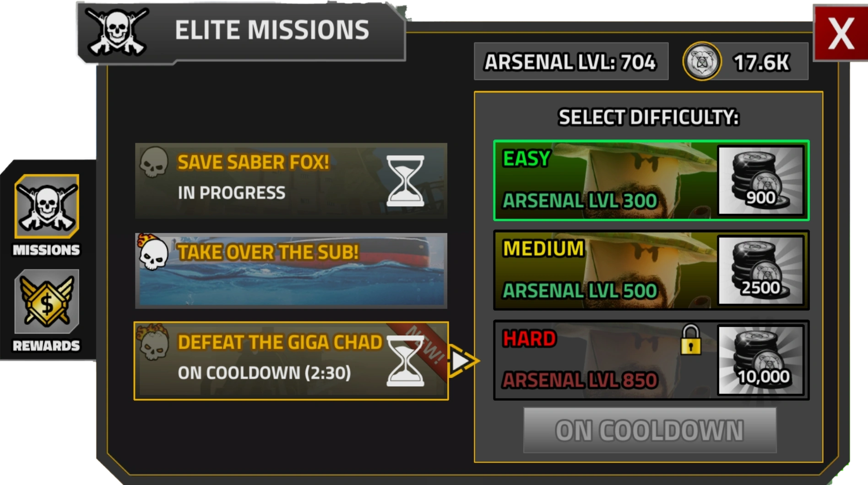Click the arrow pointer beside Giga Chad
This screenshot has width=868, height=485.
tap(463, 361)
